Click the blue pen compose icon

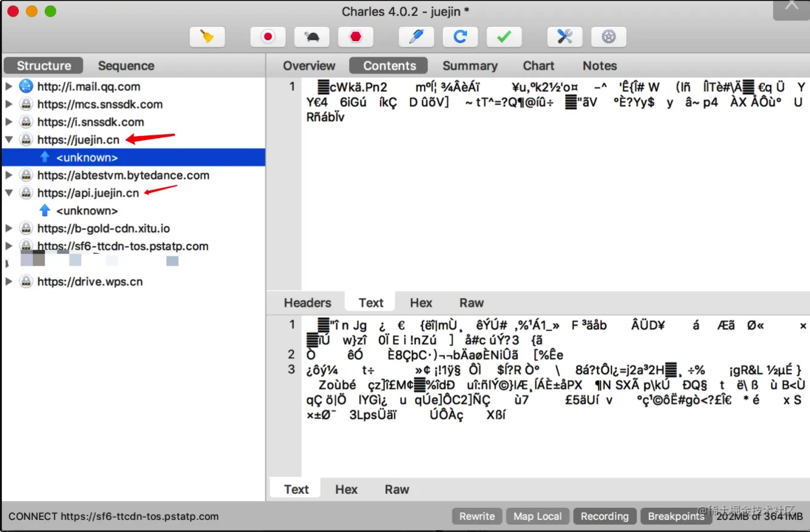[416, 37]
